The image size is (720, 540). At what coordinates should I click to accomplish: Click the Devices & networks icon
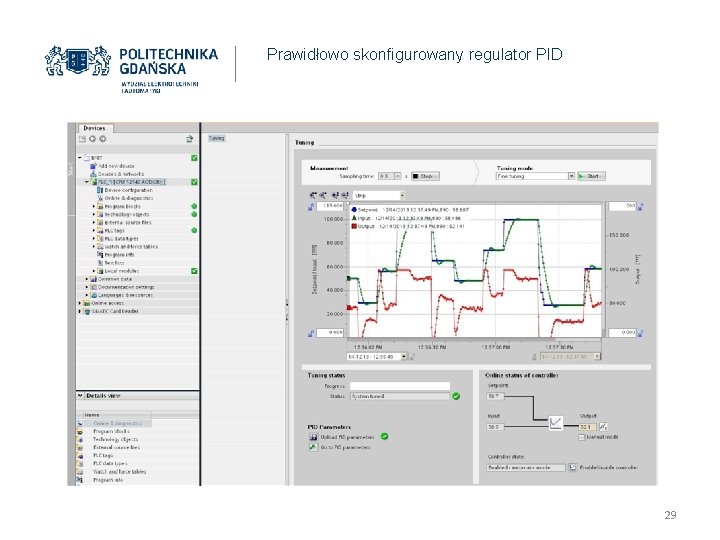point(94,174)
